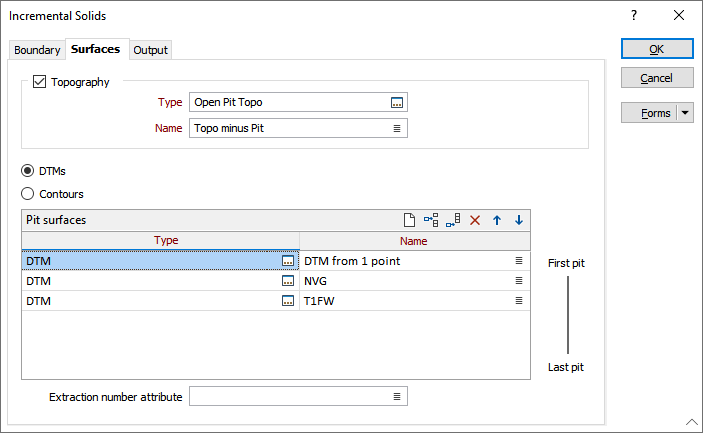Click the new blank row icon
The height and width of the screenshot is (433, 703).
tap(409, 220)
